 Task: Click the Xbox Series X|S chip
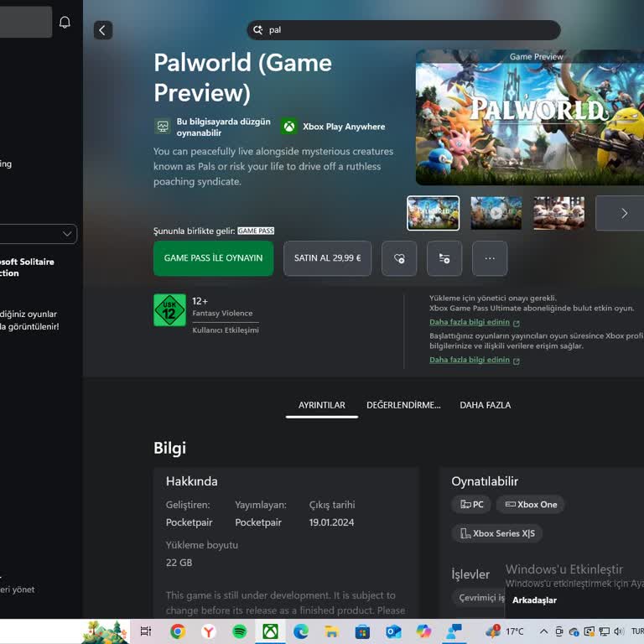(497, 533)
